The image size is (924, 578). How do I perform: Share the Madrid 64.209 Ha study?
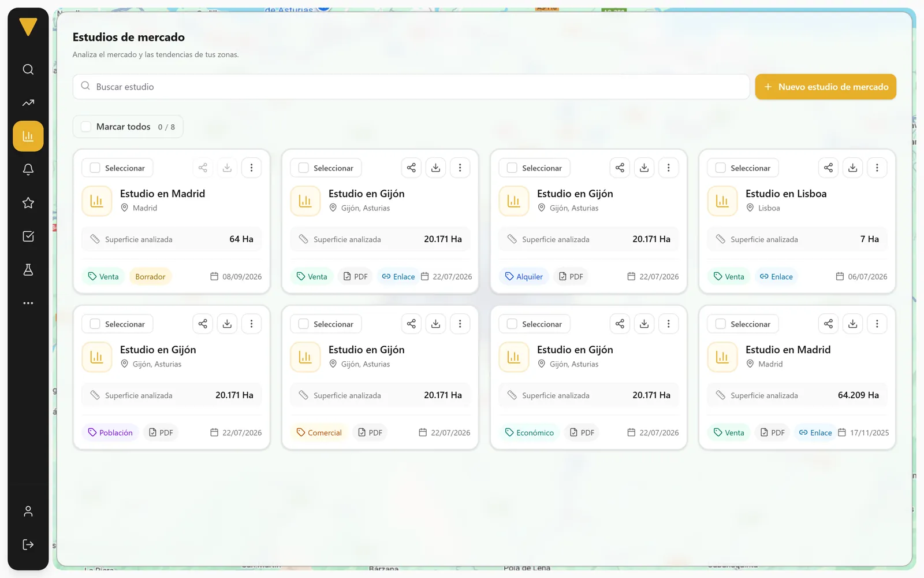(x=829, y=324)
